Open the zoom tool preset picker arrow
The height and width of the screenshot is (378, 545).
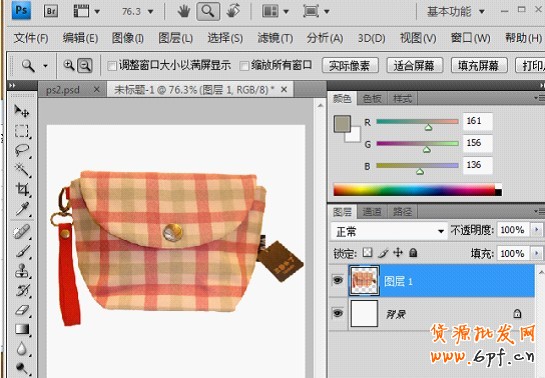click(46, 66)
